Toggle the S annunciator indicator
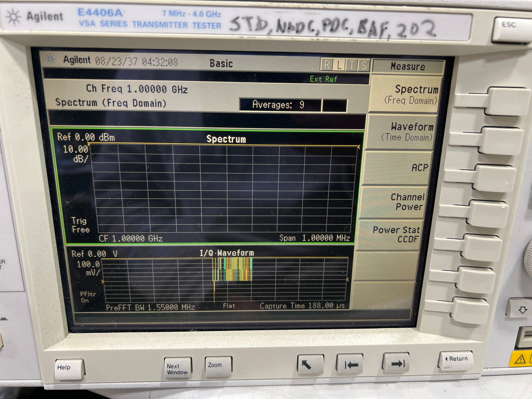This screenshot has height=399, width=532. coord(363,66)
